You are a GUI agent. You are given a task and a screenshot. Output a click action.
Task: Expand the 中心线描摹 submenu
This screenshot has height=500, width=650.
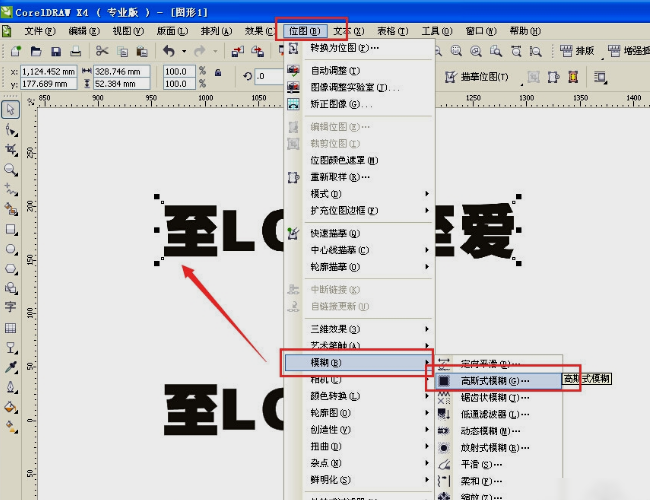tap(368, 250)
